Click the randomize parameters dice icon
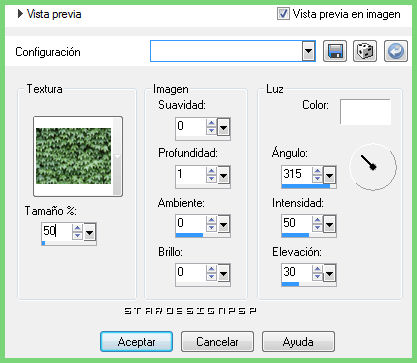 click(x=365, y=51)
